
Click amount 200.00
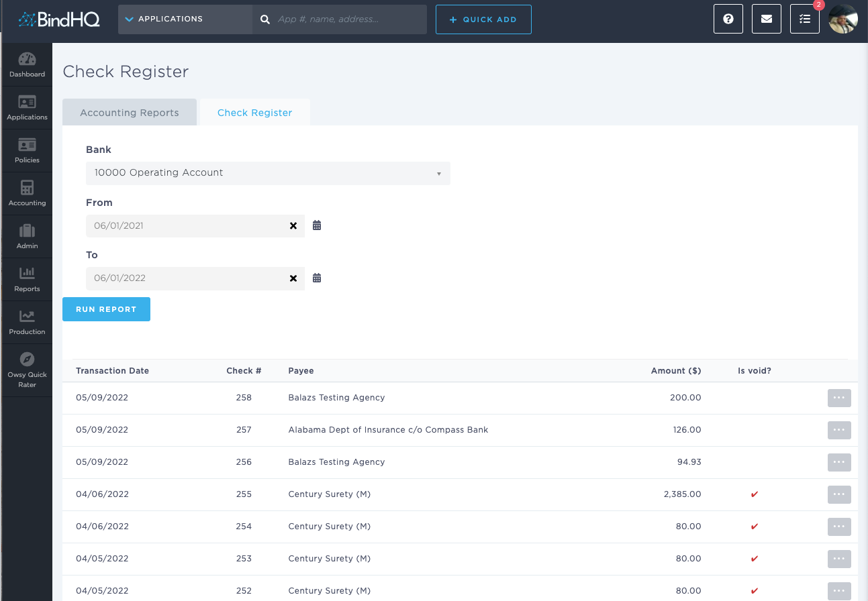pyautogui.click(x=685, y=398)
